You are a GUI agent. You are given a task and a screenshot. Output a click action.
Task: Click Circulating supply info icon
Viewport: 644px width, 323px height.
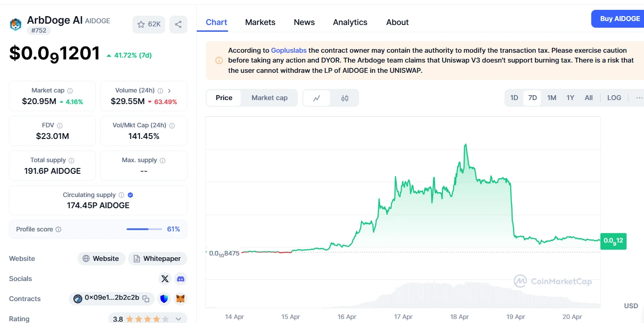click(x=121, y=195)
